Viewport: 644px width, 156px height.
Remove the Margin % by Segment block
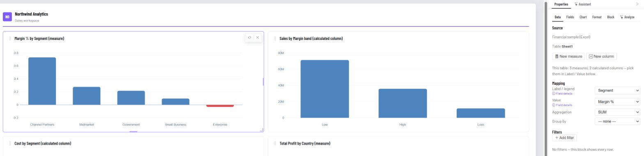point(258,37)
